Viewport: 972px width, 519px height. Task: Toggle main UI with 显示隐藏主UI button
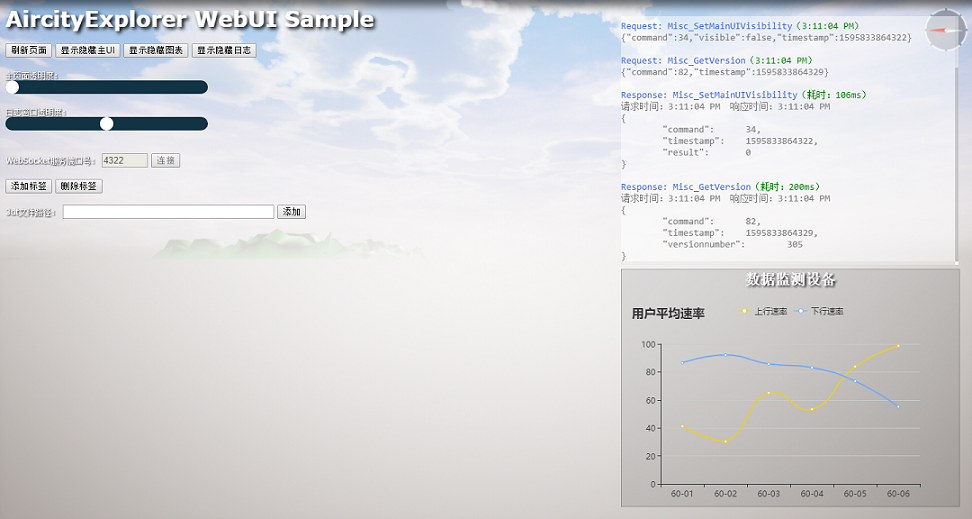(87, 50)
